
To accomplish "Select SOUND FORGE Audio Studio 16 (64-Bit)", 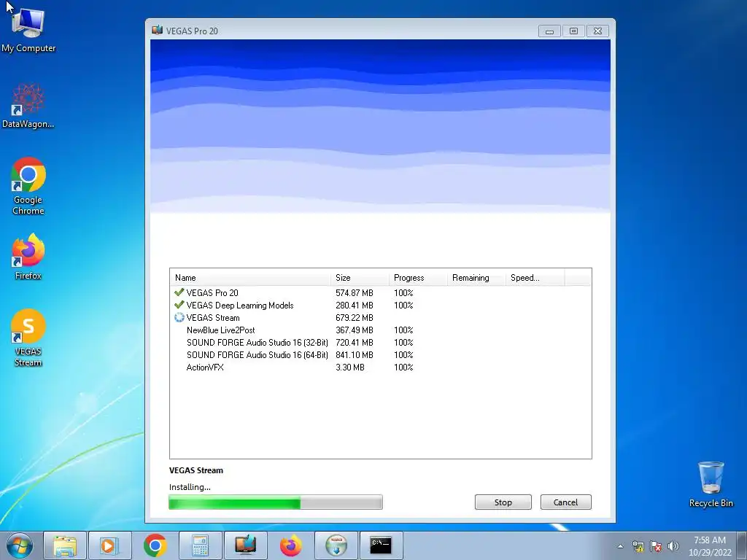I will [380, 355].
